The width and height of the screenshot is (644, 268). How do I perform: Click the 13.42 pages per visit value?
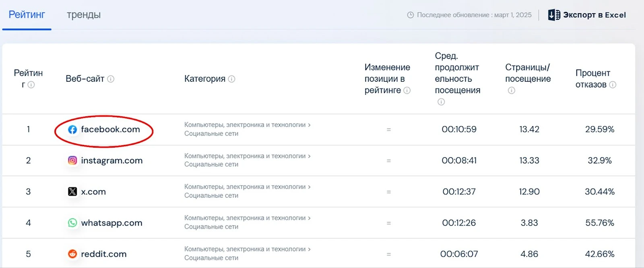coord(529,129)
